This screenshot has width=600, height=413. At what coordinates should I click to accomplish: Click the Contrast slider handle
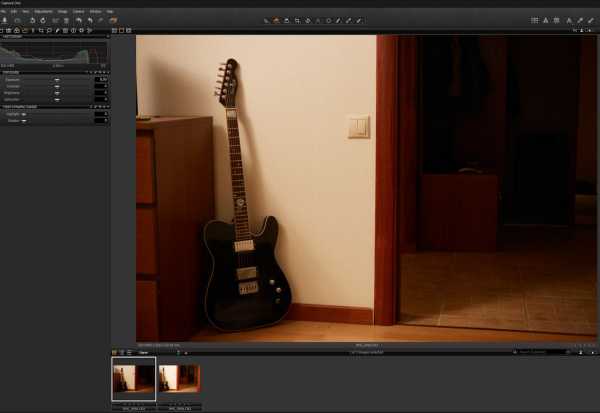[57, 86]
